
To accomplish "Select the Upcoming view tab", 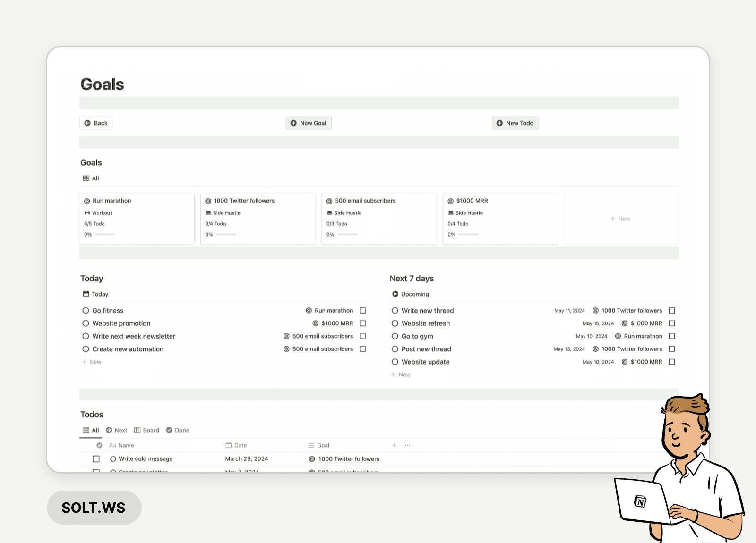I will coord(411,294).
